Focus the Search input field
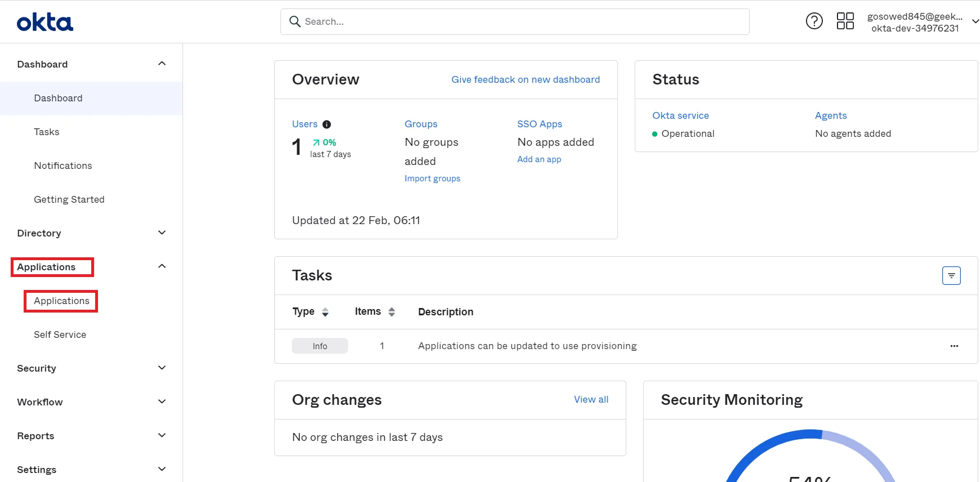Screen dimensions: 980x482 point(515,21)
